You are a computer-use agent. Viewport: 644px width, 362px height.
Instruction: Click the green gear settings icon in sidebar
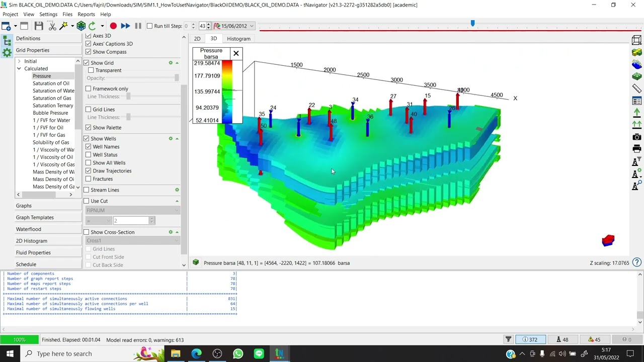7,53
